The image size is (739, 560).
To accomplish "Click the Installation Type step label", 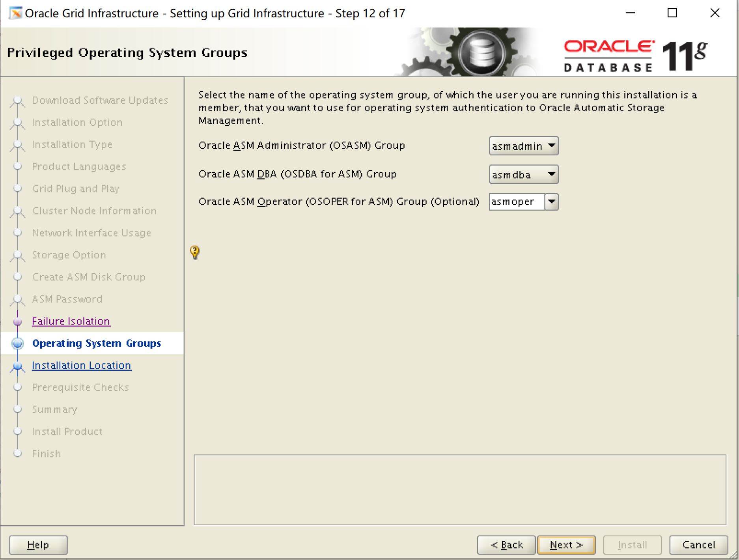I will click(x=72, y=144).
